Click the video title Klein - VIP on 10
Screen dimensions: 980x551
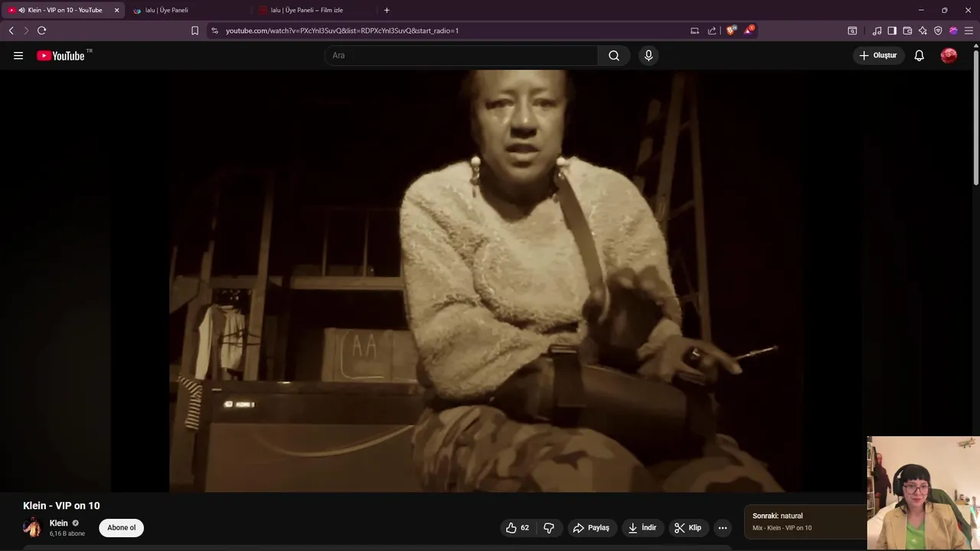61,506
